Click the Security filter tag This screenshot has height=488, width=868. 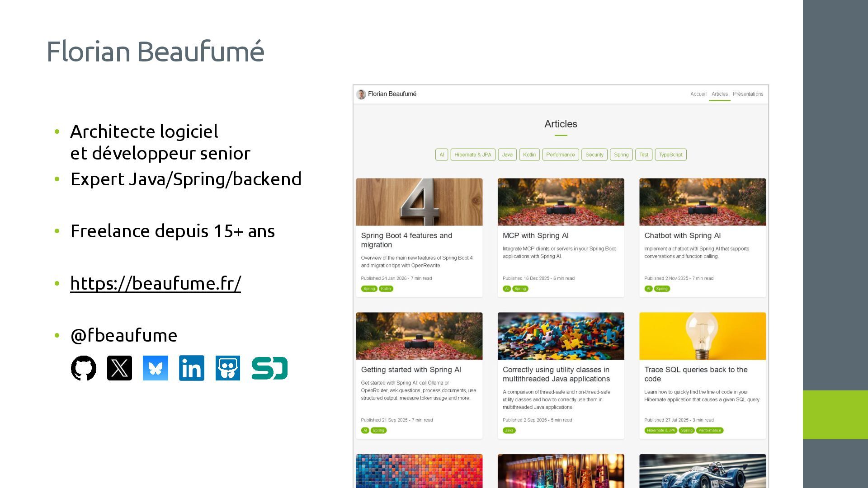[x=594, y=155]
